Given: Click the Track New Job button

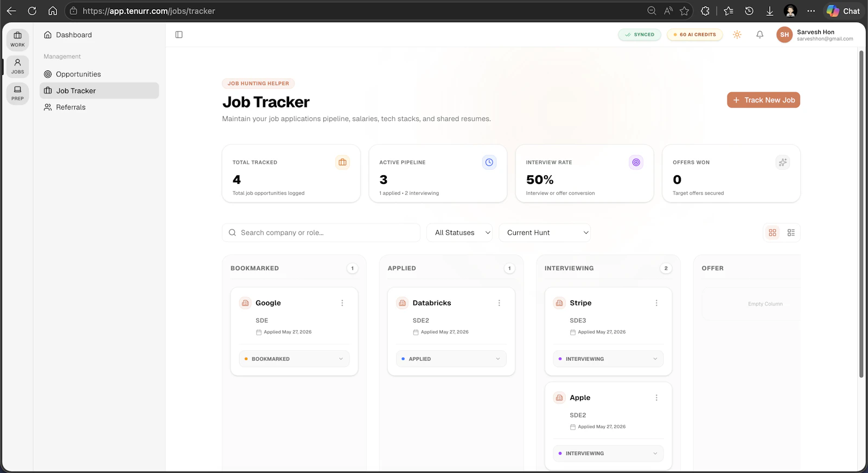Looking at the screenshot, I should [763, 100].
